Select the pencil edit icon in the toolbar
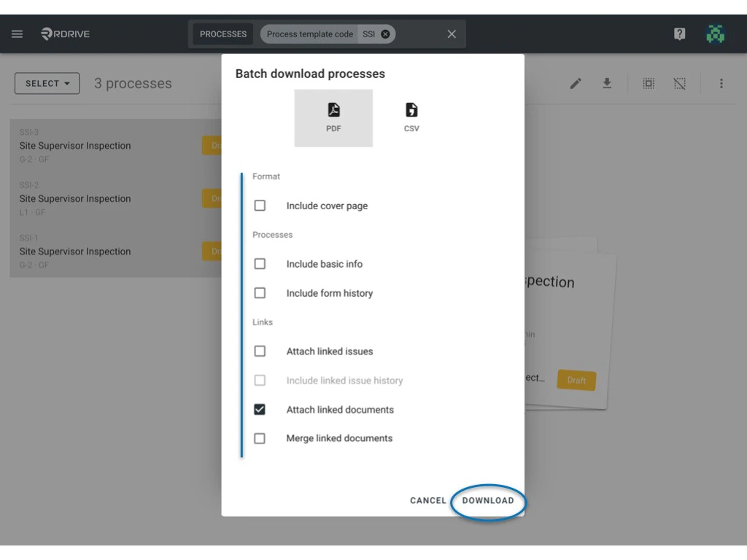The width and height of the screenshot is (747, 560). coord(576,83)
